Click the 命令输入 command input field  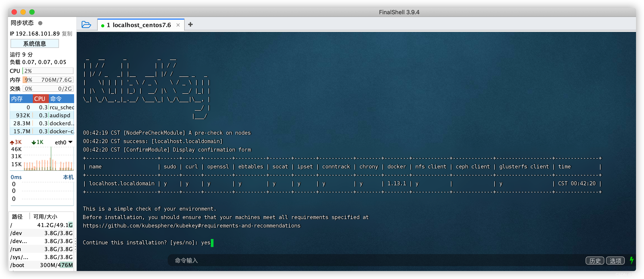[350, 261]
